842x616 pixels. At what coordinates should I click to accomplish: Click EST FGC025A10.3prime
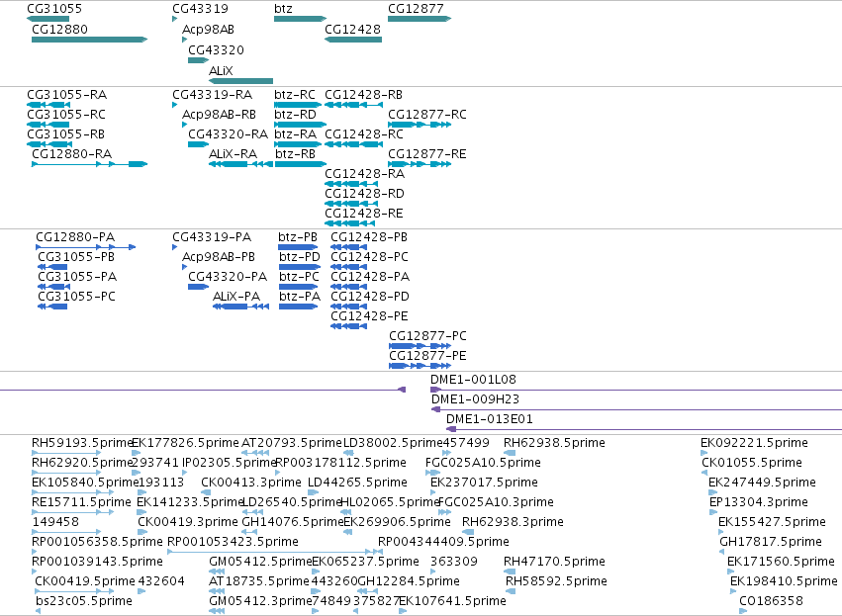(496, 502)
